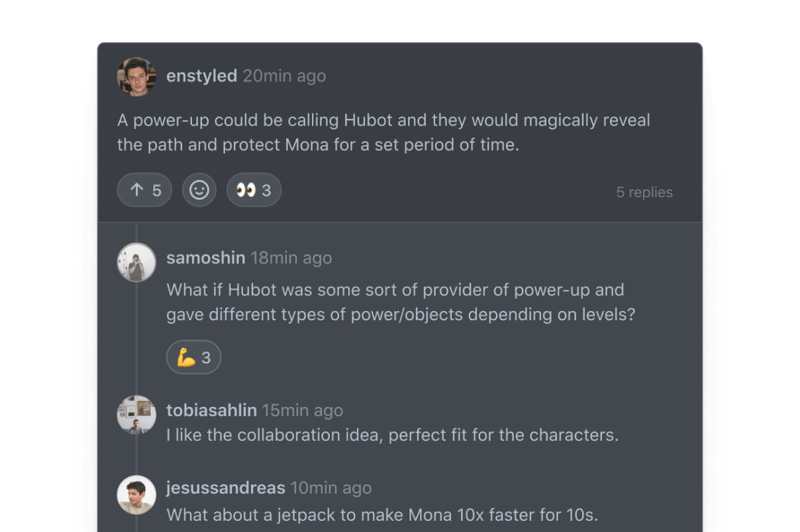This screenshot has width=800, height=532.
Task: Toggle the eyes reaction with 3
Action: [x=254, y=191]
